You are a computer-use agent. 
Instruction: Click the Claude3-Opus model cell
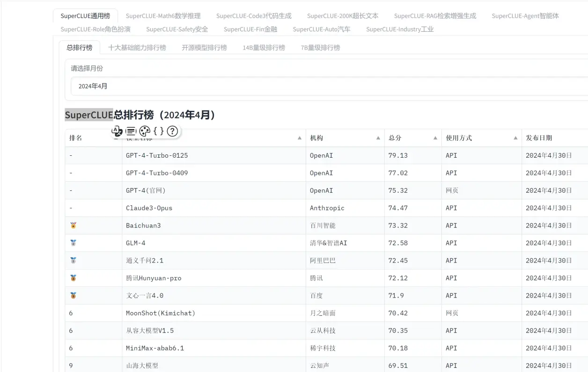click(214, 208)
